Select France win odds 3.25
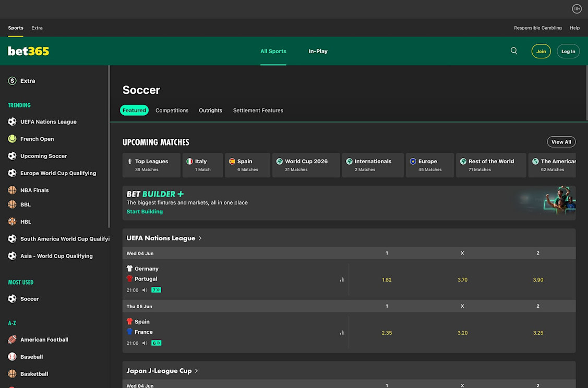 pos(538,333)
